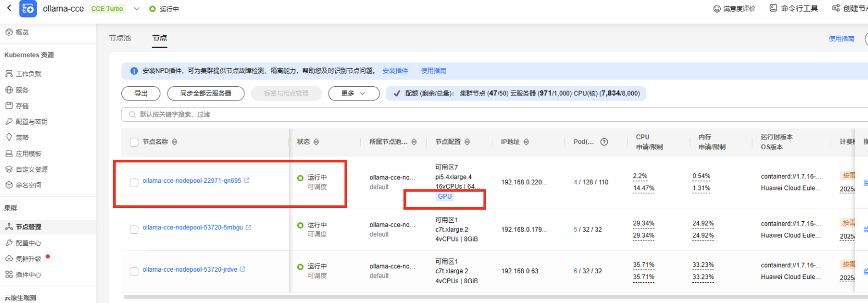Image resolution: width=868 pixels, height=303 pixels.
Task: Switch to the Nodes (节点) tab
Action: click(x=160, y=38)
